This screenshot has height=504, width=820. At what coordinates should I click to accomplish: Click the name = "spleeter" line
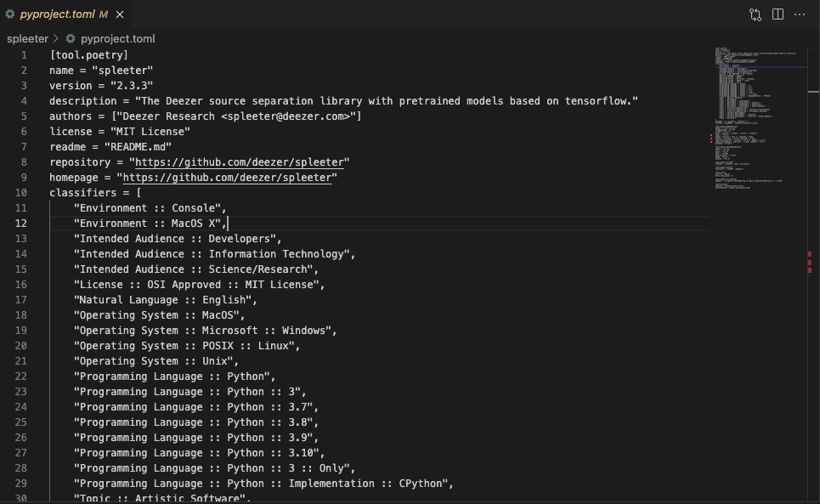point(101,70)
